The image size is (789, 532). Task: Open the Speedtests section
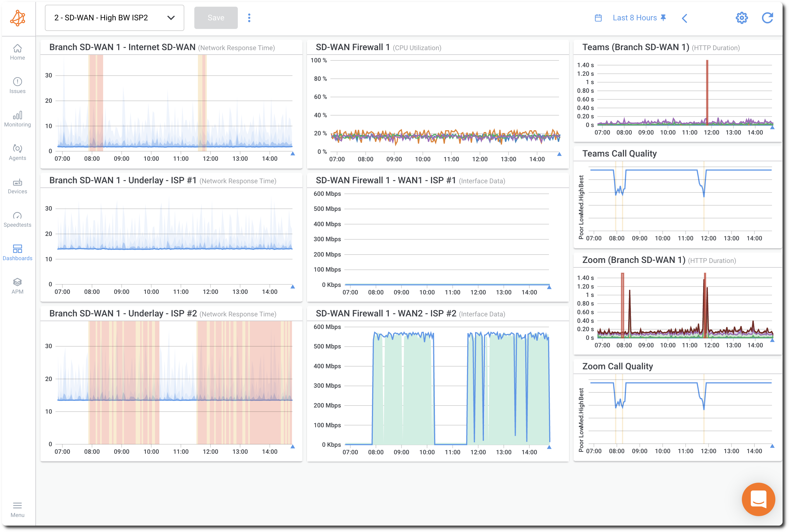17,218
